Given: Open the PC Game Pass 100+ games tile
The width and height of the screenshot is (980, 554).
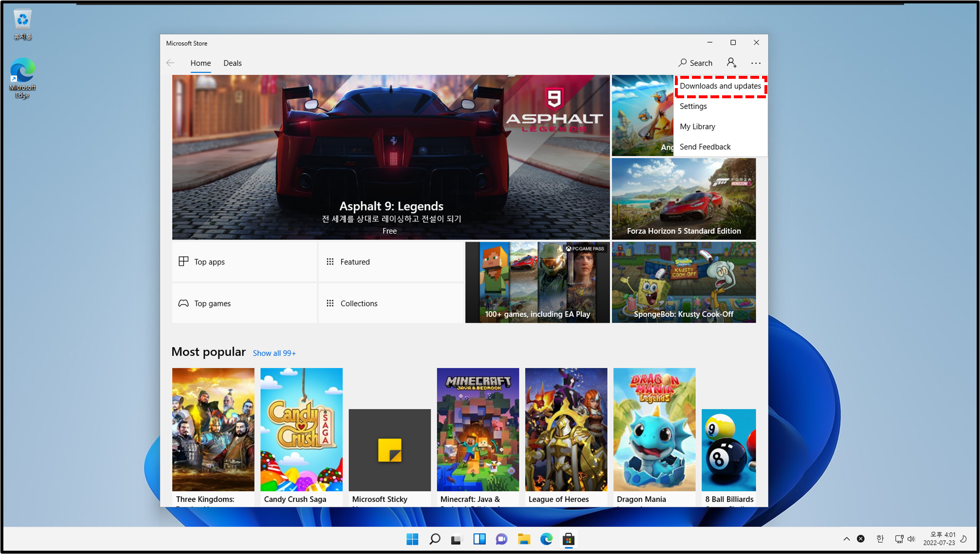Looking at the screenshot, I should (537, 282).
